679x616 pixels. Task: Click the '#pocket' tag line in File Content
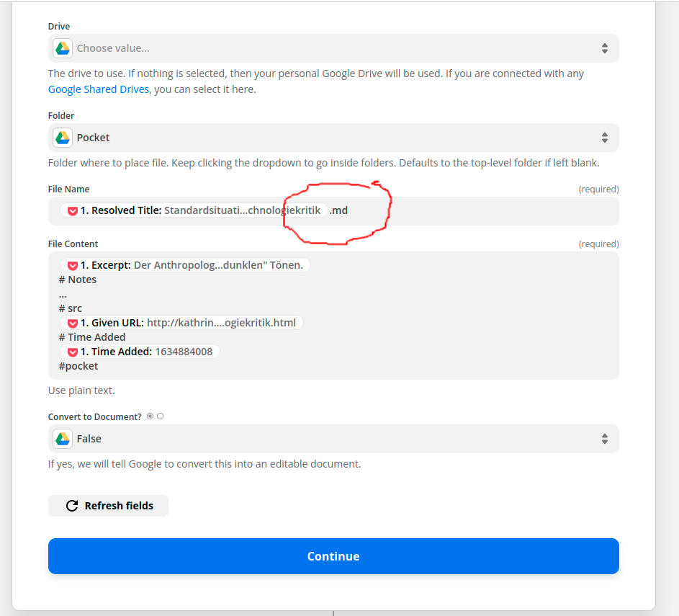tap(78, 366)
